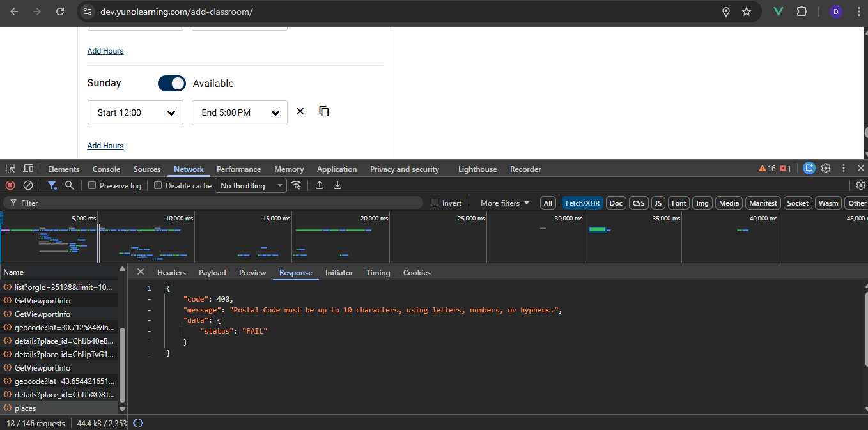The height and width of the screenshot is (430, 868).
Task: Open DevTools customize three-dot menu
Action: pos(844,169)
